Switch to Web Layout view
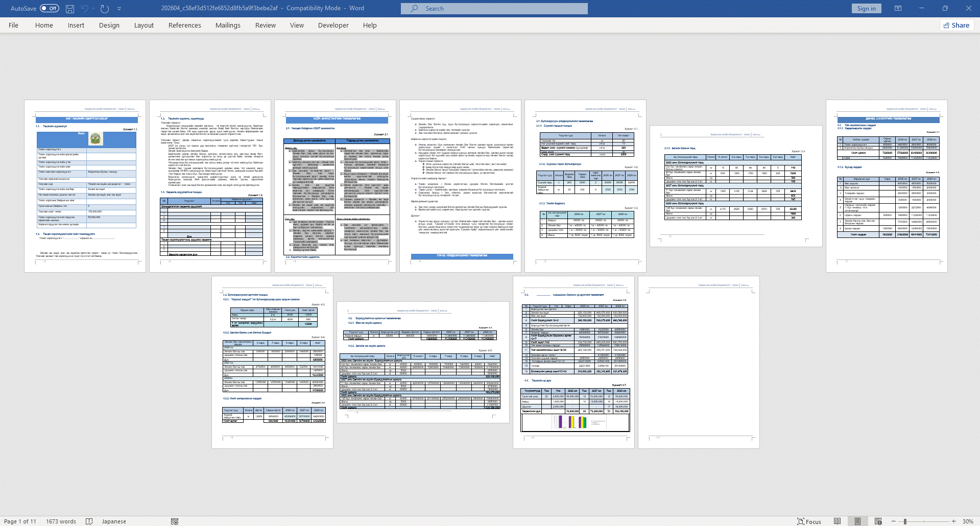 click(878, 521)
